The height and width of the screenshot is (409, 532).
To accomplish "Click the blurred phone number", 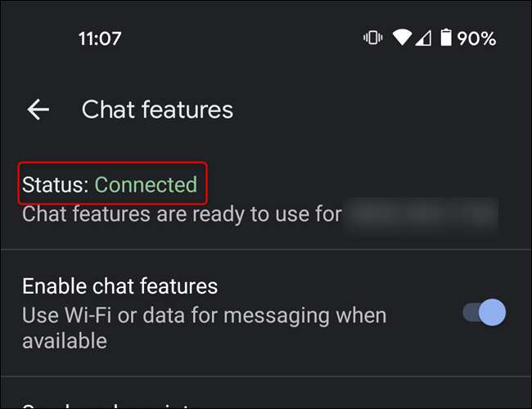I will [422, 214].
